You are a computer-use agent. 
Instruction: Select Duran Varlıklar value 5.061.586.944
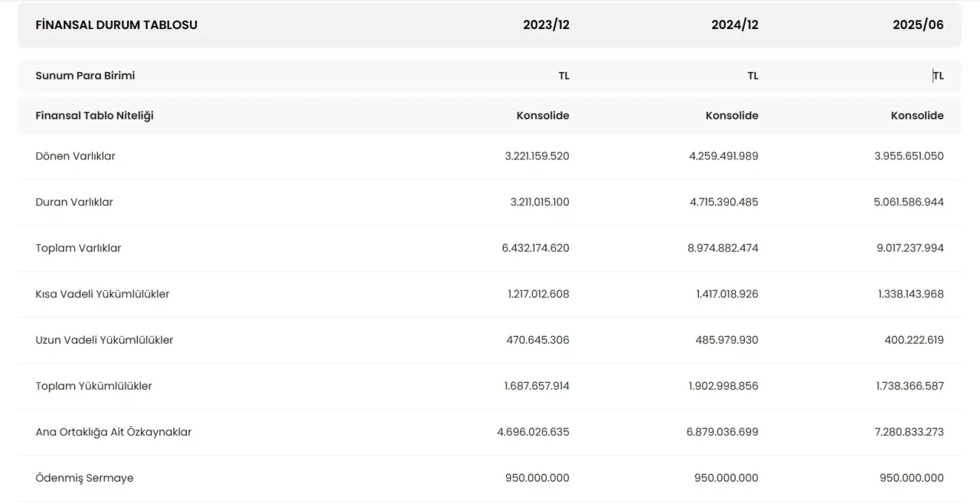coord(909,202)
